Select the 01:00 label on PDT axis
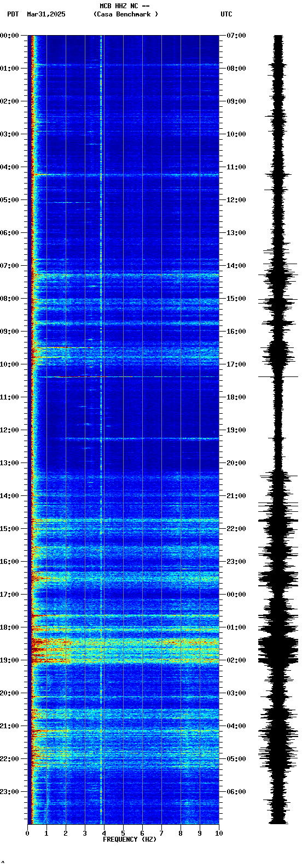This screenshot has height=868, width=302. pos(9,68)
